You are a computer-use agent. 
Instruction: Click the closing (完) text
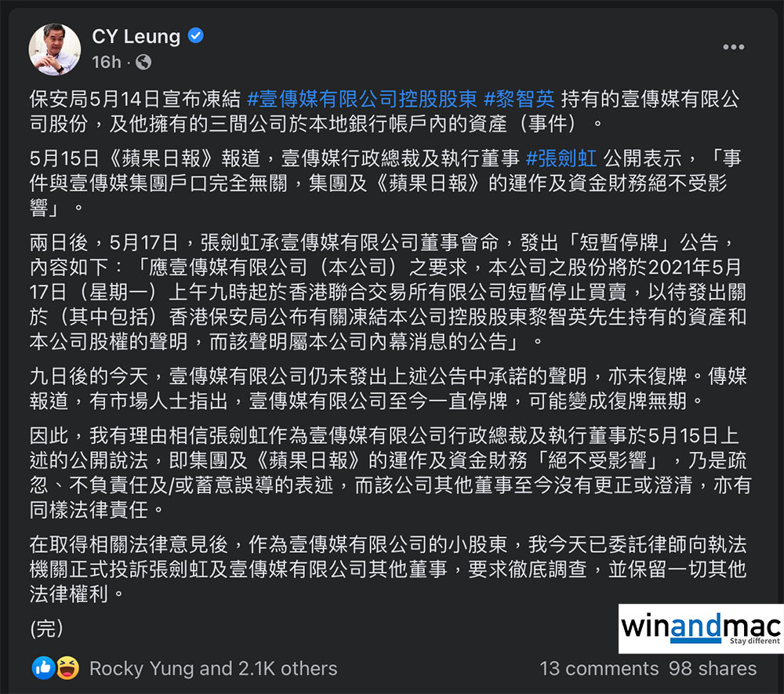(46, 628)
